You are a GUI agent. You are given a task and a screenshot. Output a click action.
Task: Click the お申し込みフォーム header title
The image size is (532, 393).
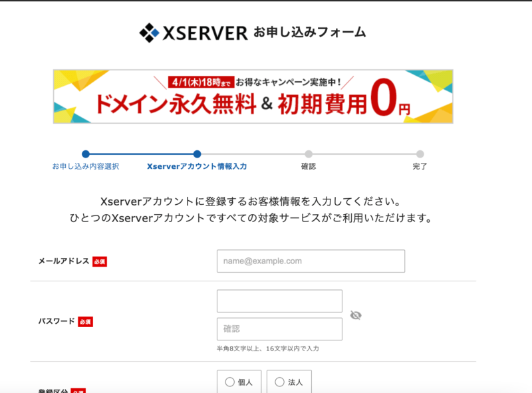(x=310, y=33)
